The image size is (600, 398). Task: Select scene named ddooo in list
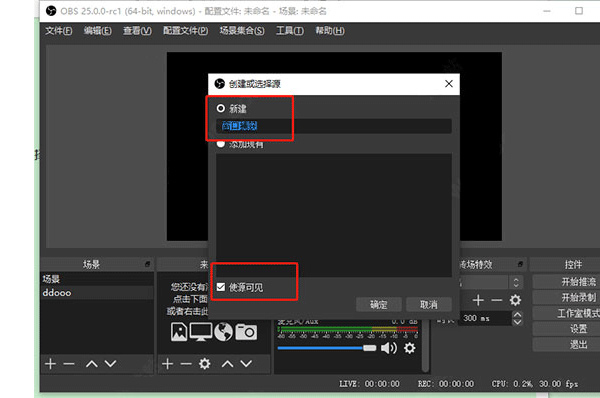pyautogui.click(x=97, y=293)
